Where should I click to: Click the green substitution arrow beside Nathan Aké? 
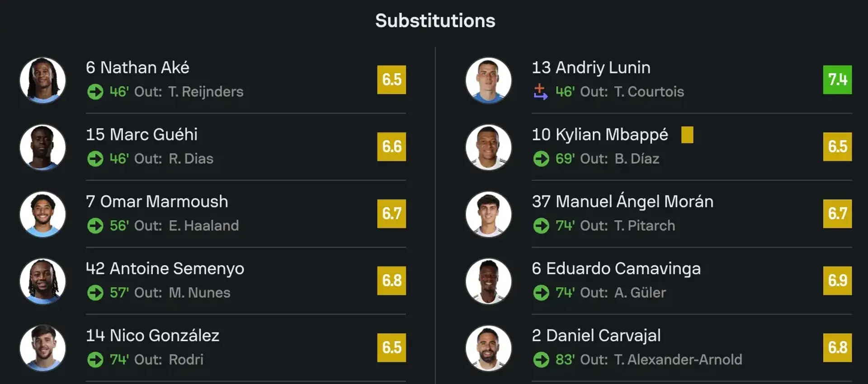click(95, 92)
